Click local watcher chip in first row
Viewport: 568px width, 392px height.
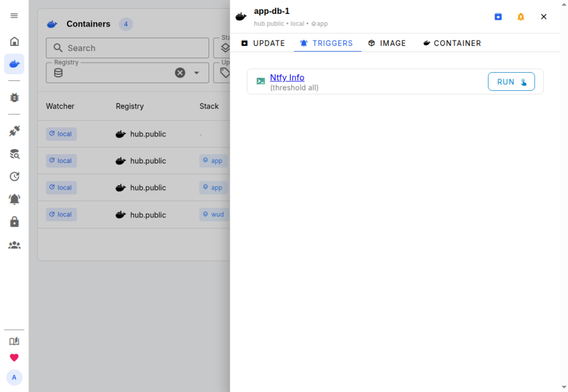point(61,134)
